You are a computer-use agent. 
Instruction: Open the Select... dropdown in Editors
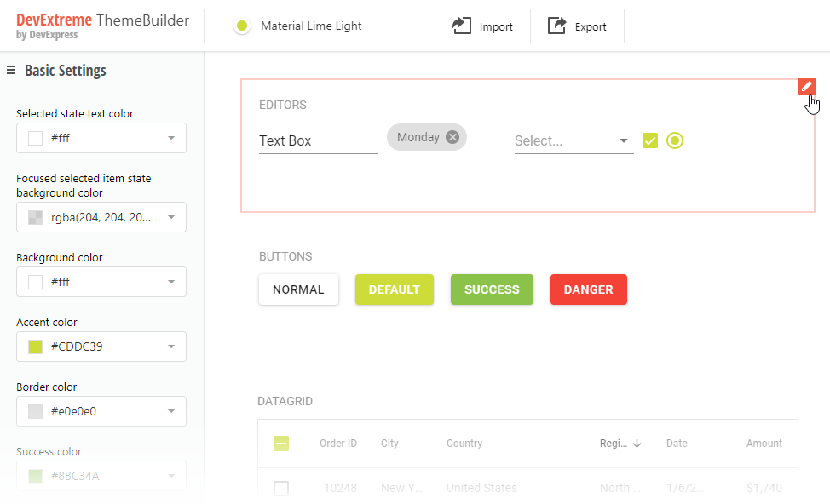pyautogui.click(x=574, y=140)
